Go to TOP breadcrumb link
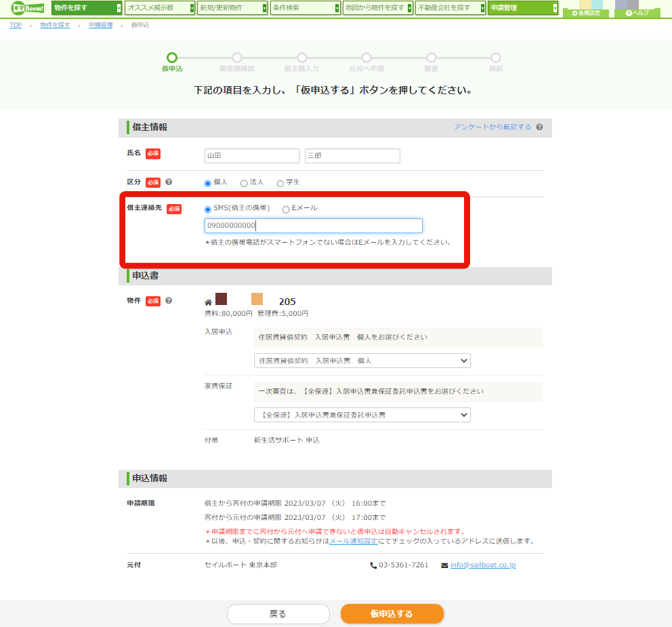 coord(16,25)
